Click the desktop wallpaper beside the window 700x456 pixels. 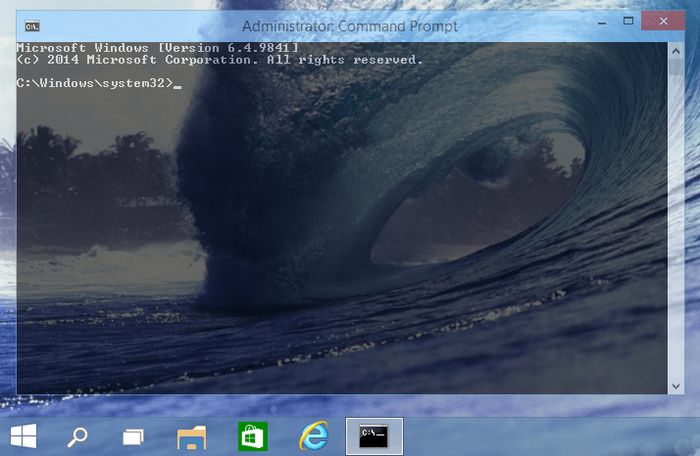692,250
